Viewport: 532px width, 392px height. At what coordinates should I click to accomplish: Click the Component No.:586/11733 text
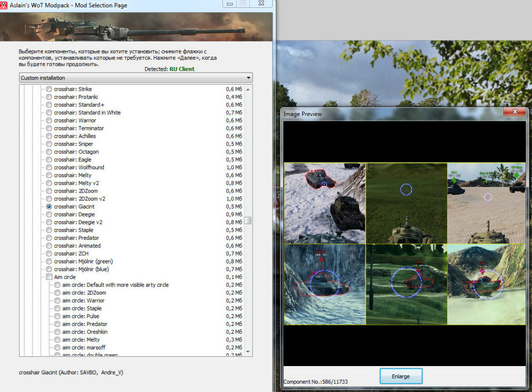[315, 382]
